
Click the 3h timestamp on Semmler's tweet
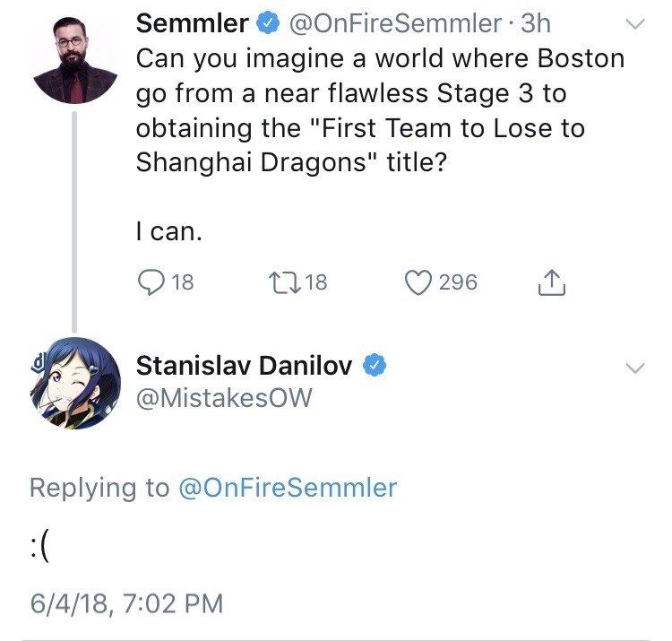pos(536,24)
